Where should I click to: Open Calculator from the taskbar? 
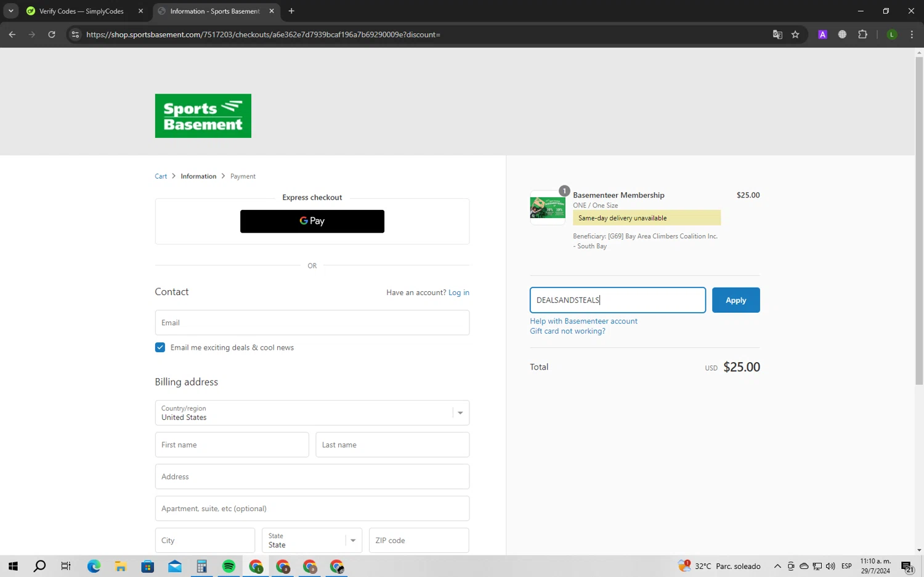point(201,566)
